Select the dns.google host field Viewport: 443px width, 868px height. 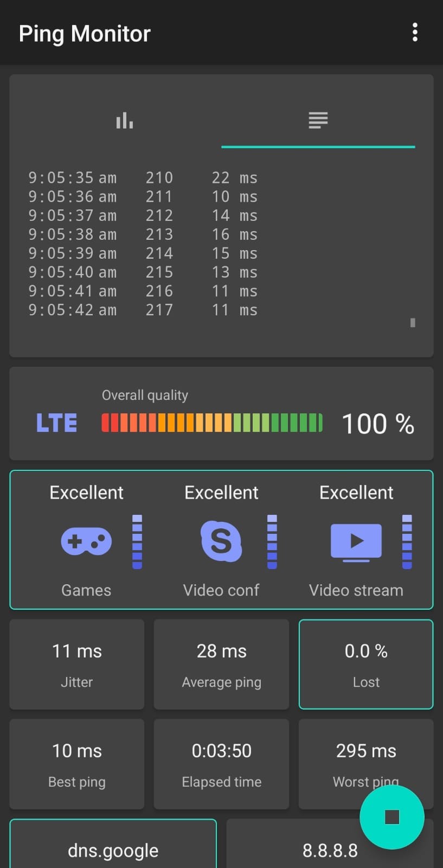click(x=113, y=850)
